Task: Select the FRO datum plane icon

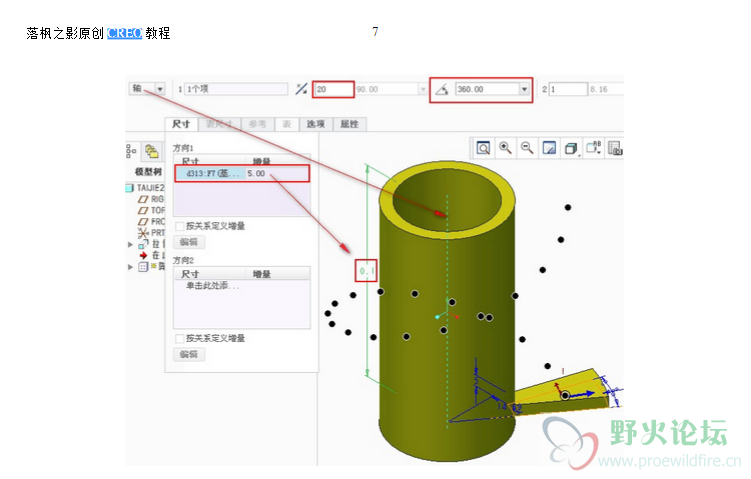Action: tap(143, 222)
